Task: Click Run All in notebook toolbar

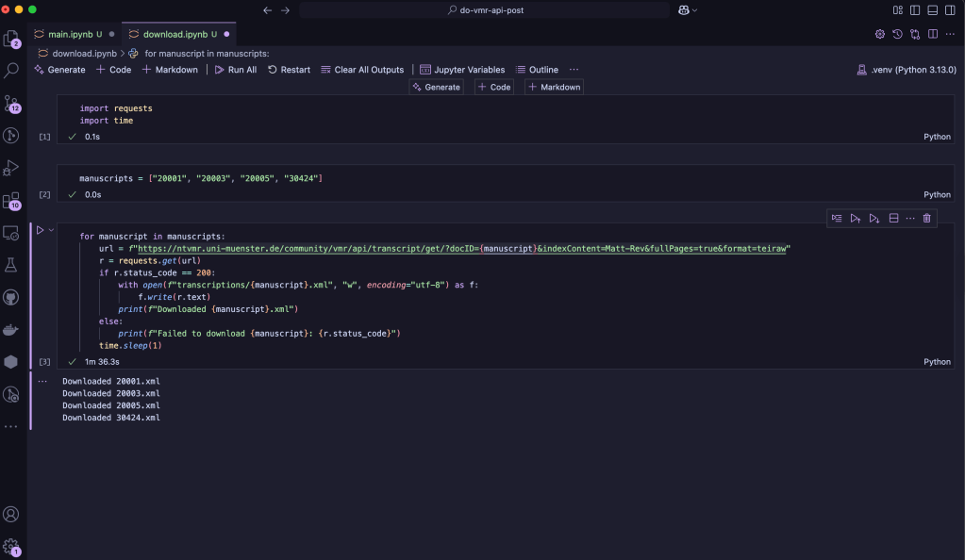Action: point(235,70)
